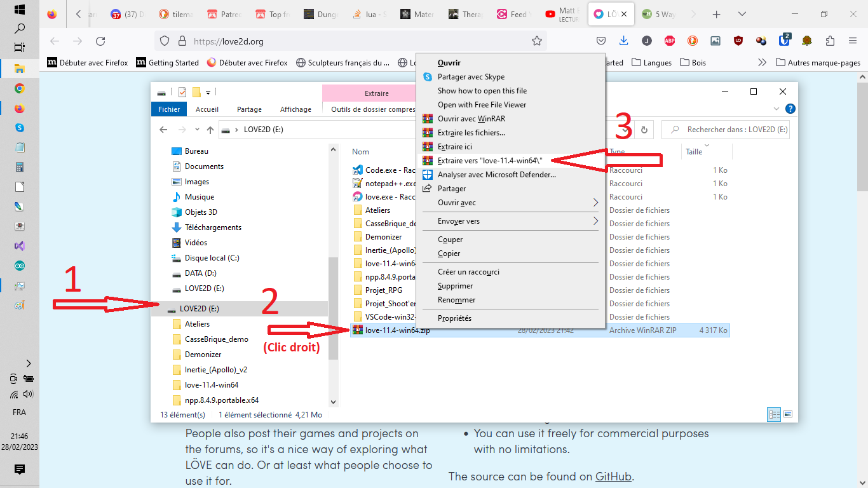Screen dimensions: 868x488
Task: Open the Affichage ribbon tab
Action: click(296, 109)
